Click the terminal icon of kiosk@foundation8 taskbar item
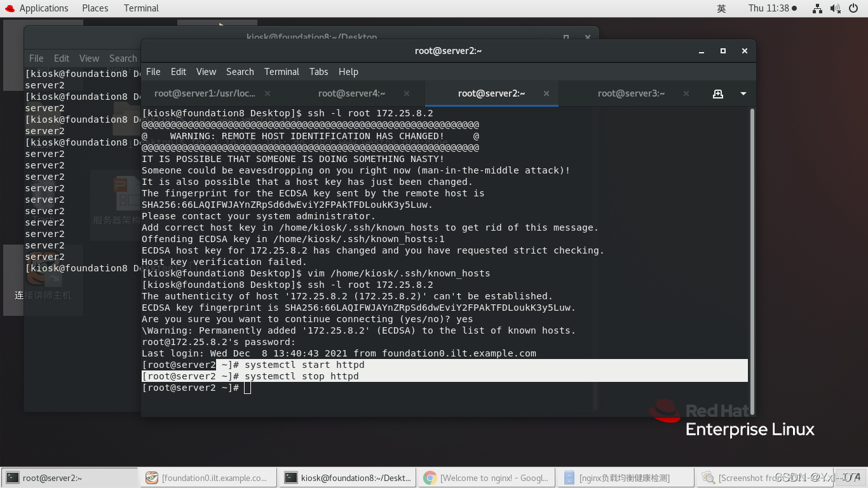 tap(291, 478)
